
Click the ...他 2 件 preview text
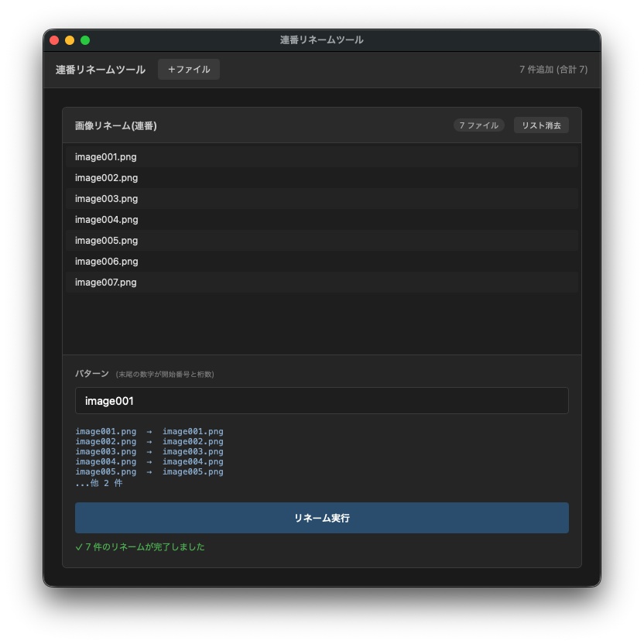98,483
